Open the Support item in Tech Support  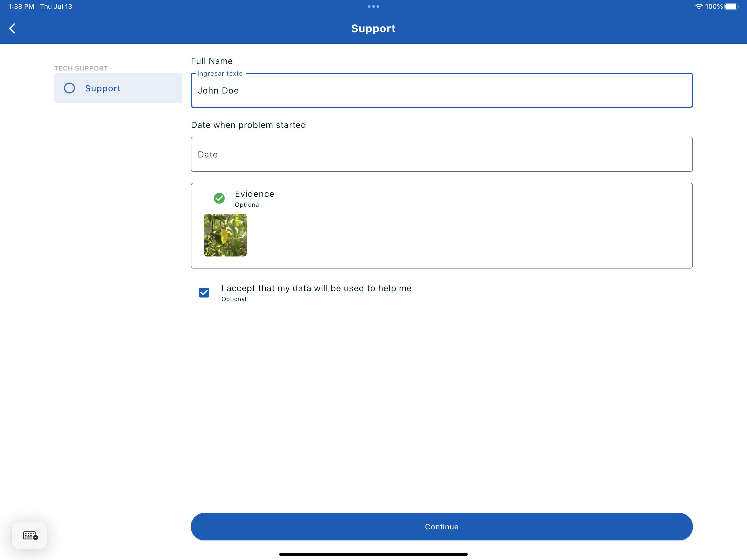(118, 88)
